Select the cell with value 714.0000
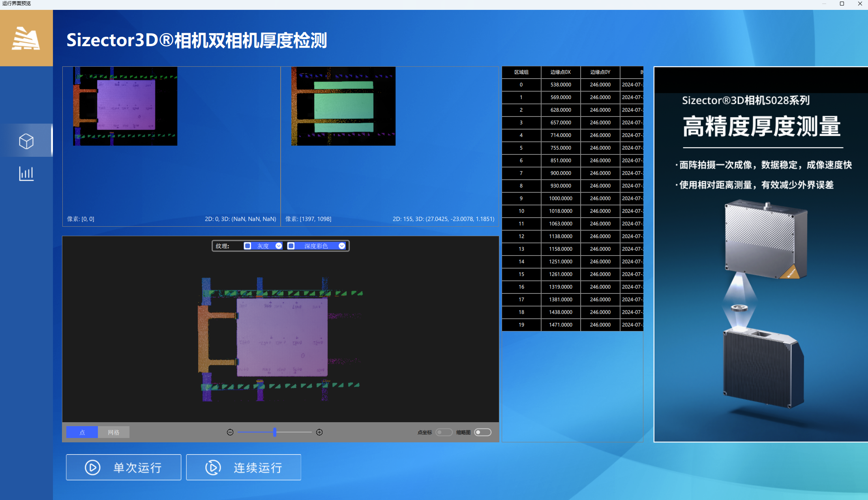The height and width of the screenshot is (500, 868). point(561,135)
